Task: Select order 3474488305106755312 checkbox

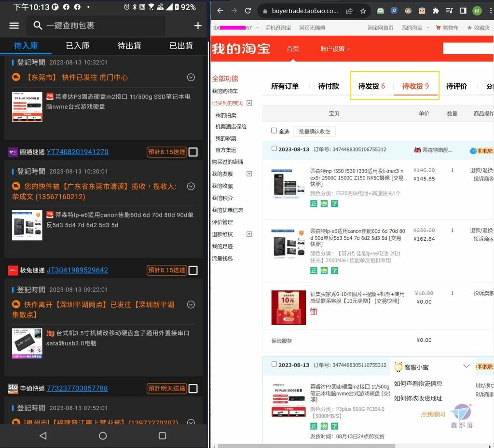Action: point(274,149)
